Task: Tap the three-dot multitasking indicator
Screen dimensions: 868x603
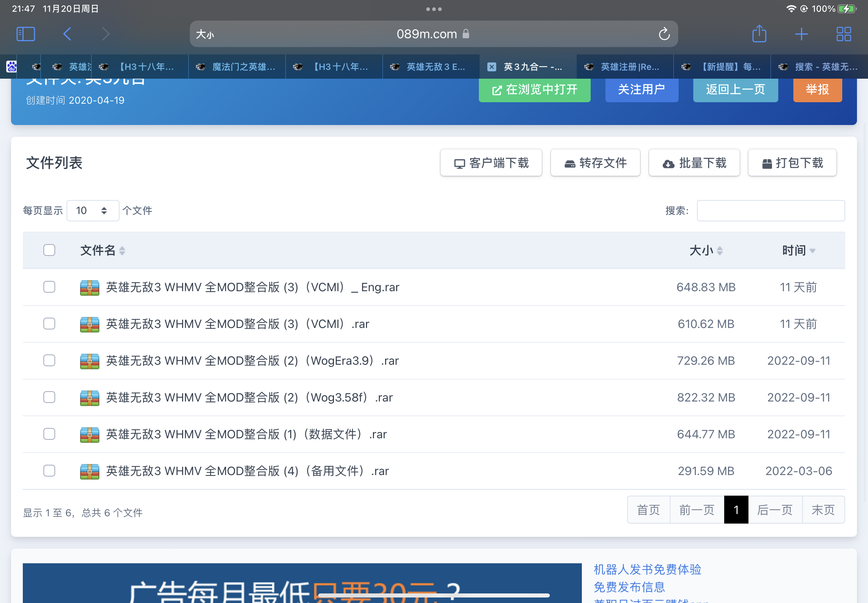Action: pos(434,9)
